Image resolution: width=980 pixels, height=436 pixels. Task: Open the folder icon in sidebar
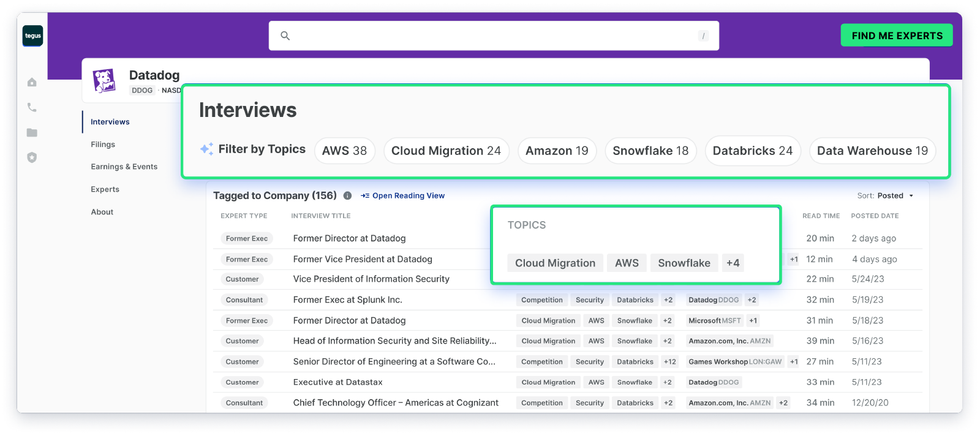coord(32,132)
